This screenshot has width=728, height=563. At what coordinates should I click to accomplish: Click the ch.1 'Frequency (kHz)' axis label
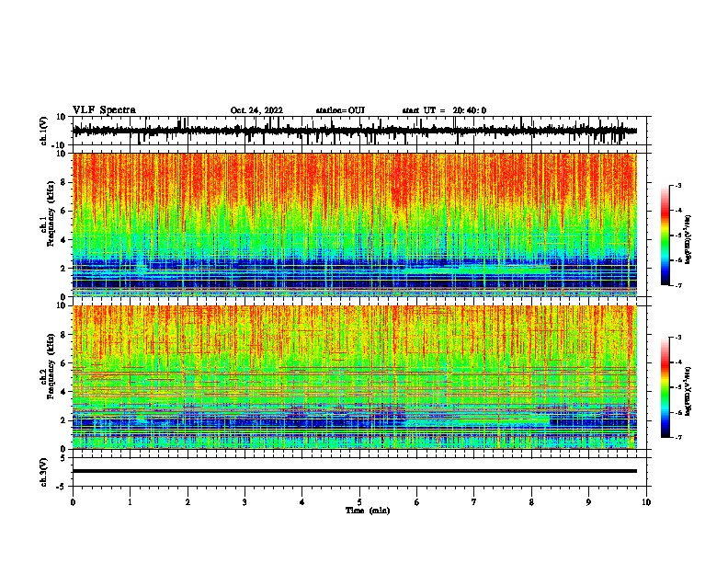51,213
